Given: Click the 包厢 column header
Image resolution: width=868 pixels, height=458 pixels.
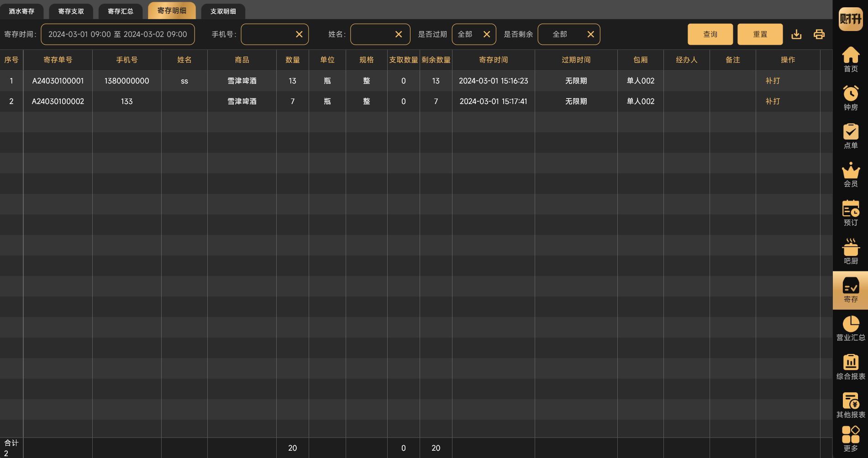Looking at the screenshot, I should (x=641, y=60).
